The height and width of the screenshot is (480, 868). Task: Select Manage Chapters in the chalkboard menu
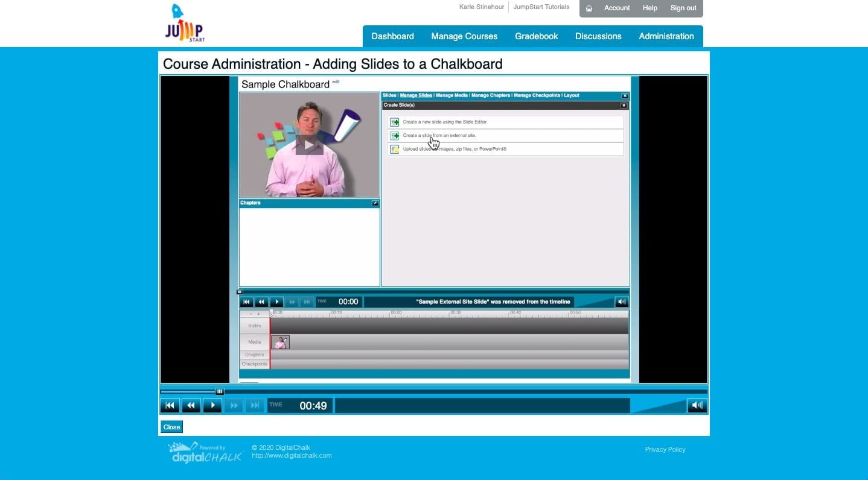[x=491, y=95]
